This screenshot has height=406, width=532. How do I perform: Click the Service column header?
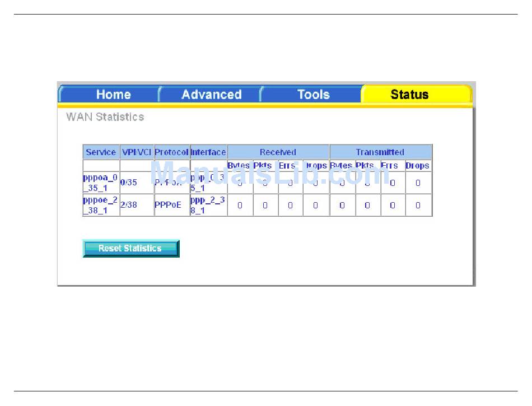[101, 152]
